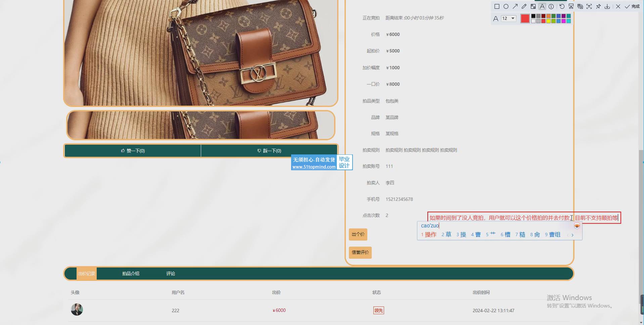Viewport: 644px width, 325px height.
Task: Pick the black color swatch
Action: (x=533, y=16)
